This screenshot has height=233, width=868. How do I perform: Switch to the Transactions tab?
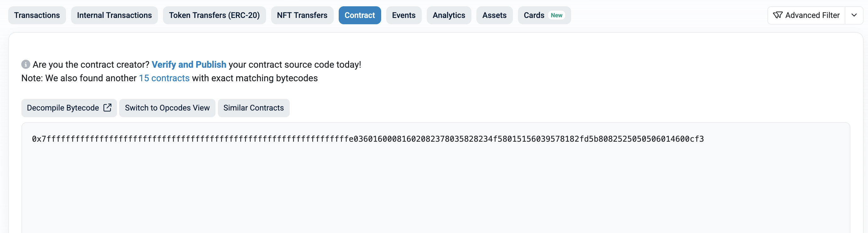(x=37, y=15)
